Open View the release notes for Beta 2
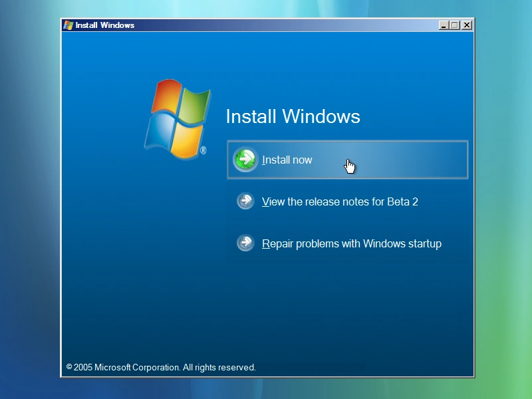The image size is (532, 399). (340, 201)
